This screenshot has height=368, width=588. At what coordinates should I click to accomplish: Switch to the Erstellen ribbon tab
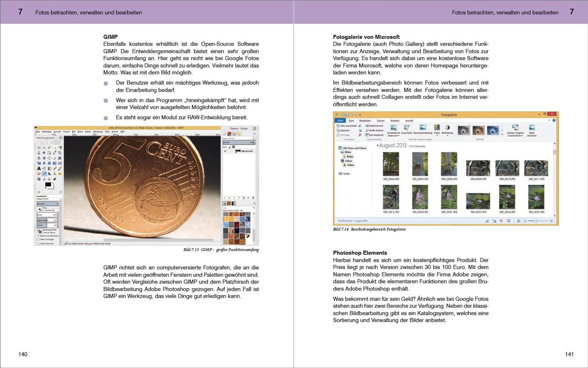(395, 121)
